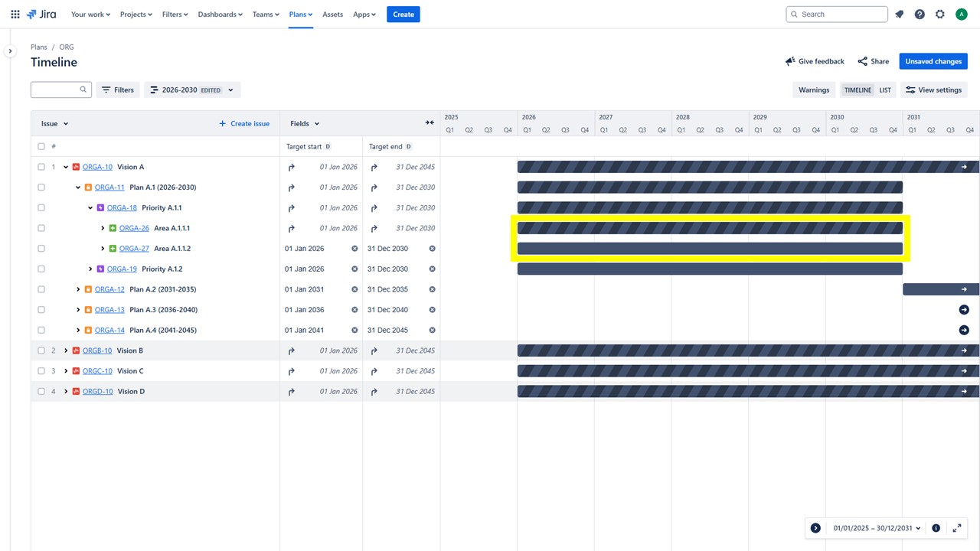Open the app switcher grid icon
Screen dimensions: 980x551
[15, 15]
